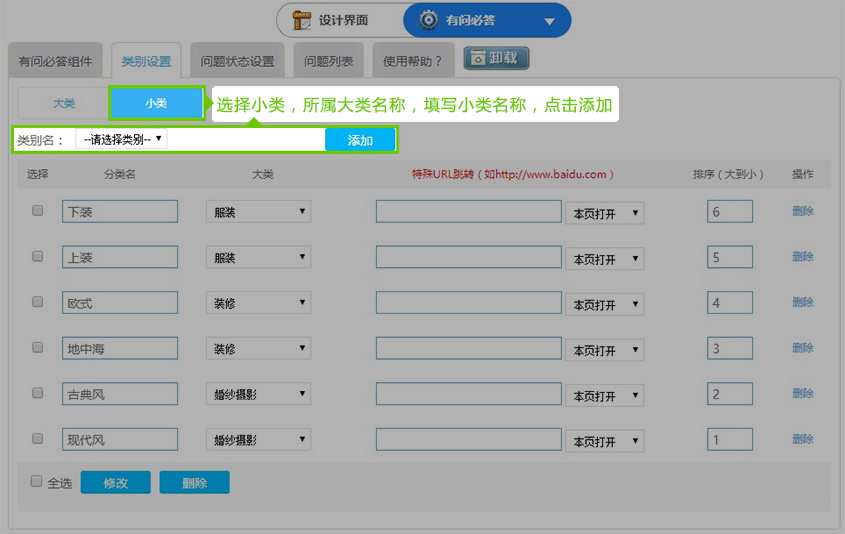This screenshot has width=845, height=534.
Task: Open the 使用帮助？ tab
Action: (x=413, y=62)
